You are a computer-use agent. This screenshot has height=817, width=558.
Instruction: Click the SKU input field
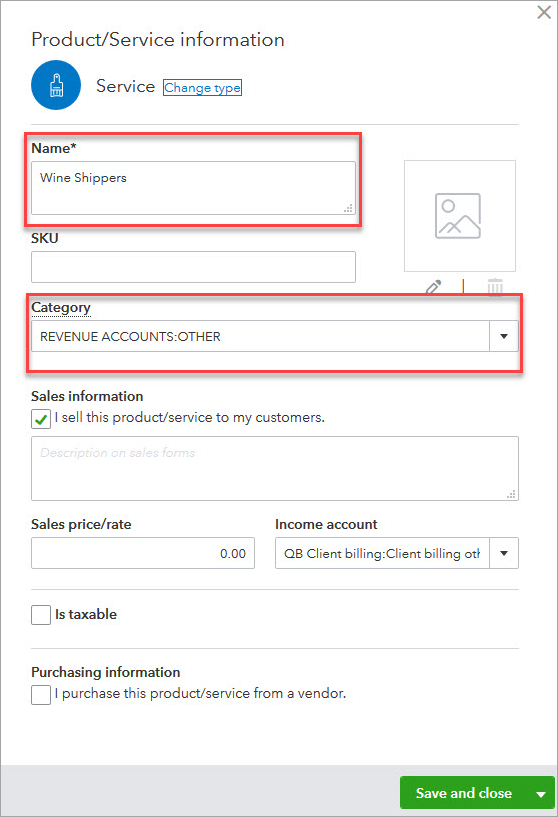click(193, 267)
